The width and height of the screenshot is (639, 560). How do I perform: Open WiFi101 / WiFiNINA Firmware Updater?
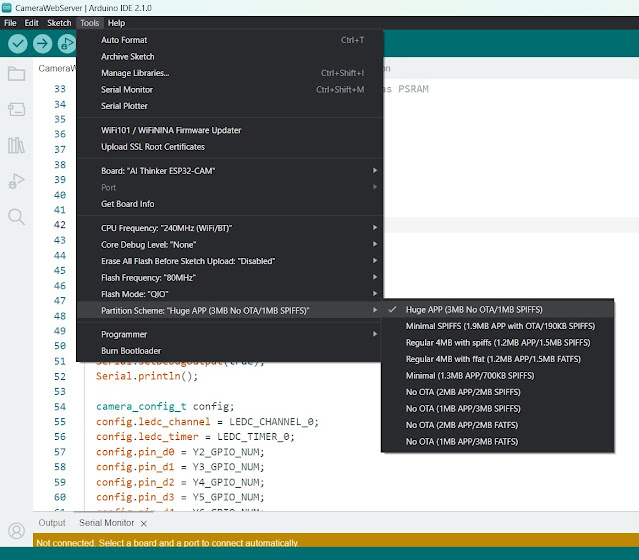click(230, 130)
